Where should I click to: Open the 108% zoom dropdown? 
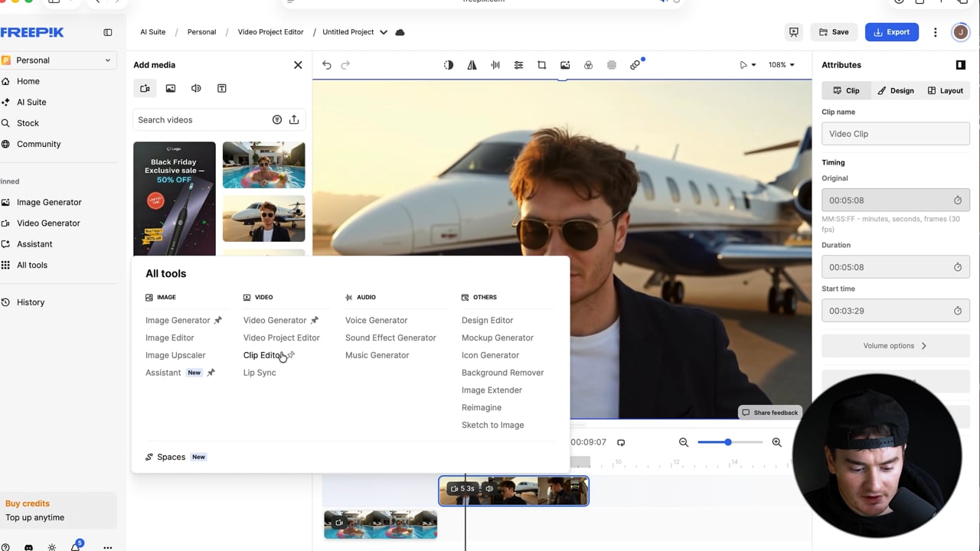coord(782,65)
